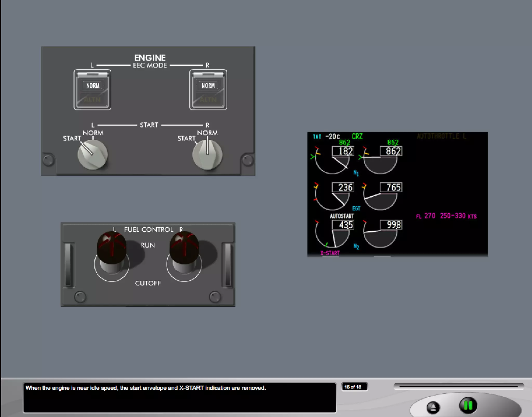
Task: Click the AUTOSTART annunciation label
Action: [x=342, y=216]
